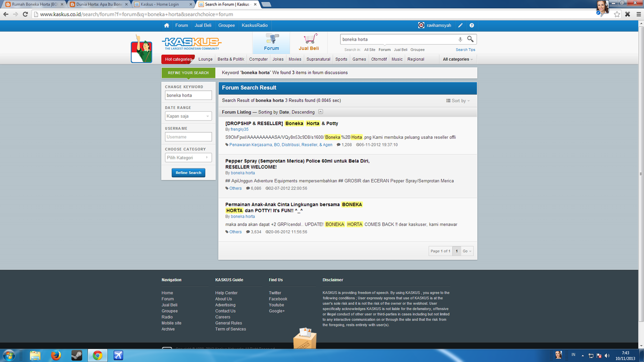Search in All Site scope
The image size is (644, 362).
pos(370,50)
